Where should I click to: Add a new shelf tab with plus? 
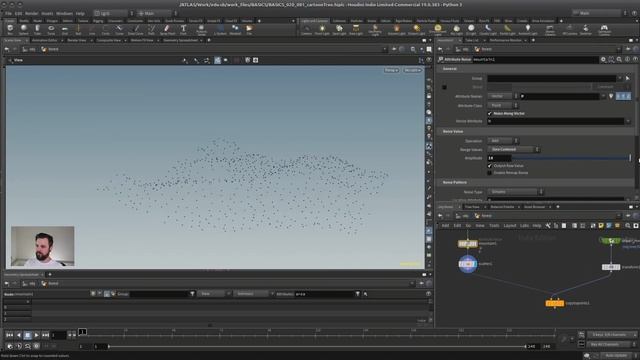tap(259, 21)
